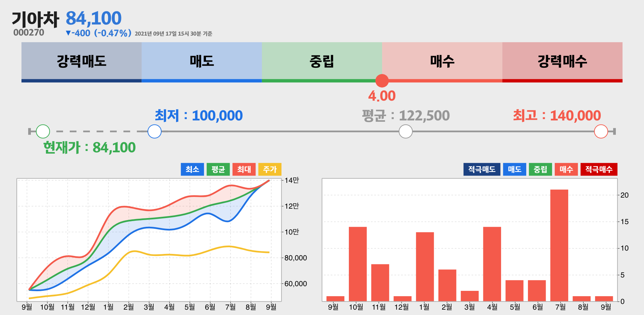The height and width of the screenshot is (315, 644).
Task: Click the 12만 axis label on the line chart
Action: click(x=292, y=206)
